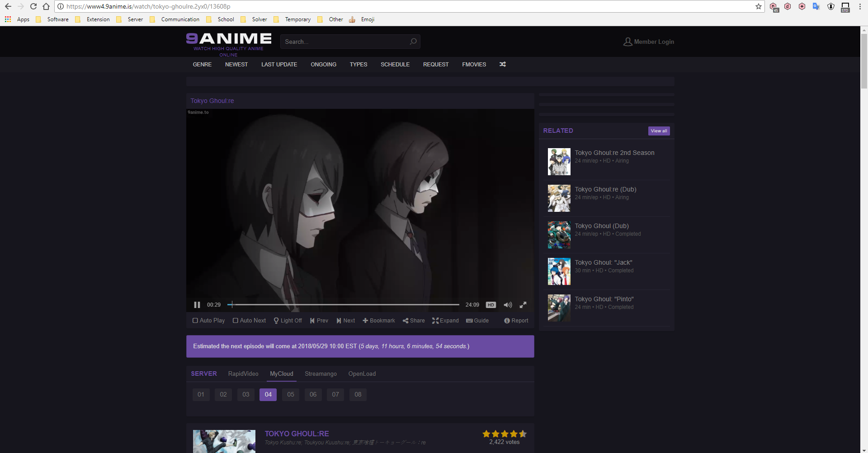Open the Emoji bookmark

362,19
